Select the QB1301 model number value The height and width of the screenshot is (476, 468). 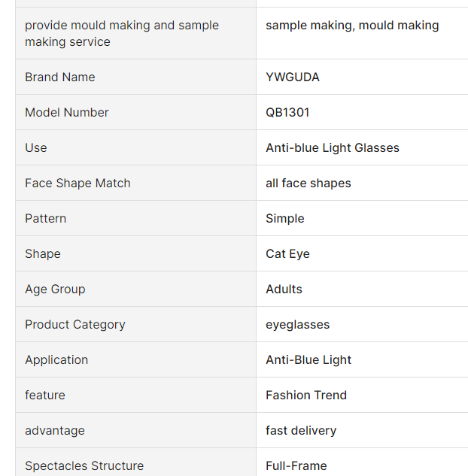[x=287, y=112]
